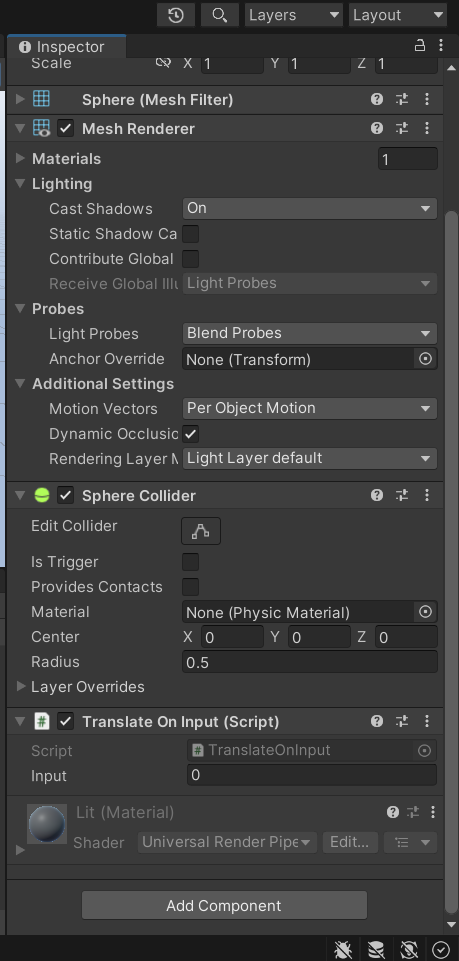Uncheck Dynamic Occlusion checkbox
Screen dimensions: 459x961
[x=191, y=434]
